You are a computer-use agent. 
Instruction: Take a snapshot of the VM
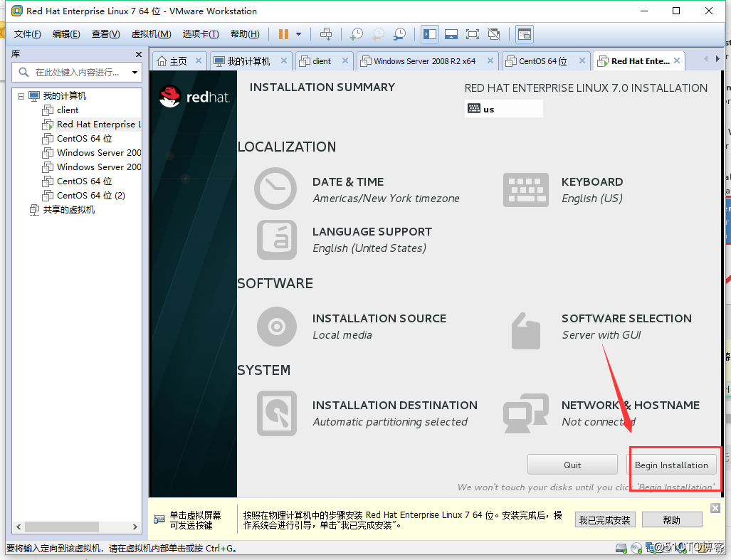pos(357,34)
